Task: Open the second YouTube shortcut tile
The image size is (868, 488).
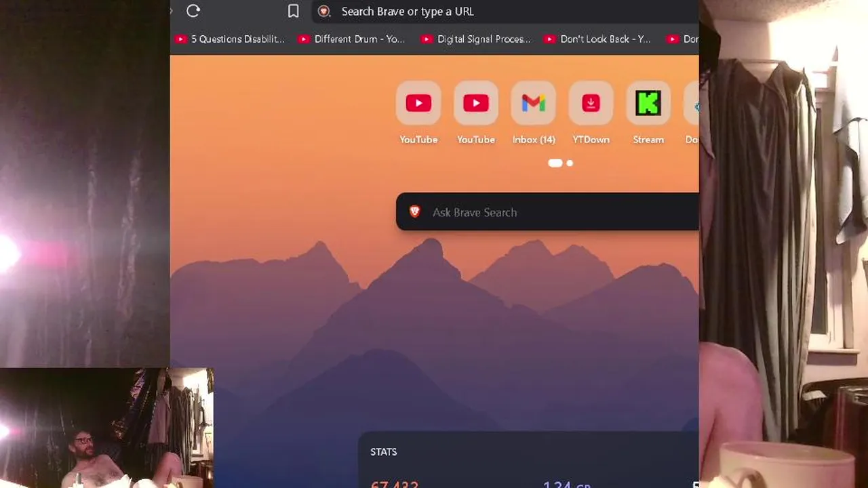Action: [x=476, y=113]
